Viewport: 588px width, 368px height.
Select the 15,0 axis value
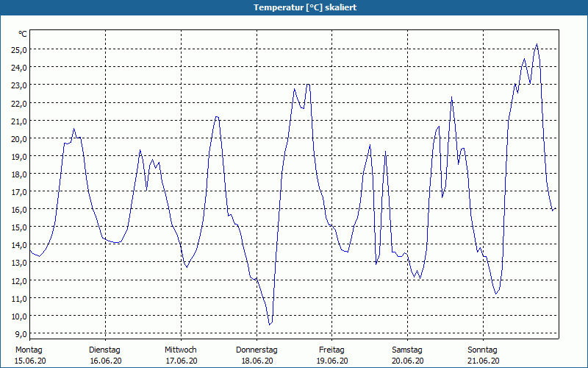19,227
